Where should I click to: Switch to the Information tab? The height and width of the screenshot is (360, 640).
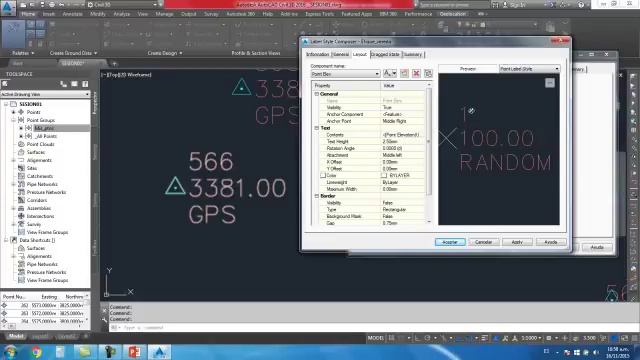pyautogui.click(x=317, y=54)
